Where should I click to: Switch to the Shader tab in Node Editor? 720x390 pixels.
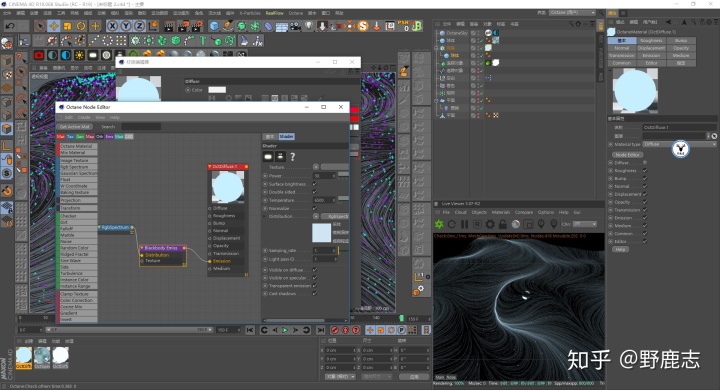pos(286,136)
